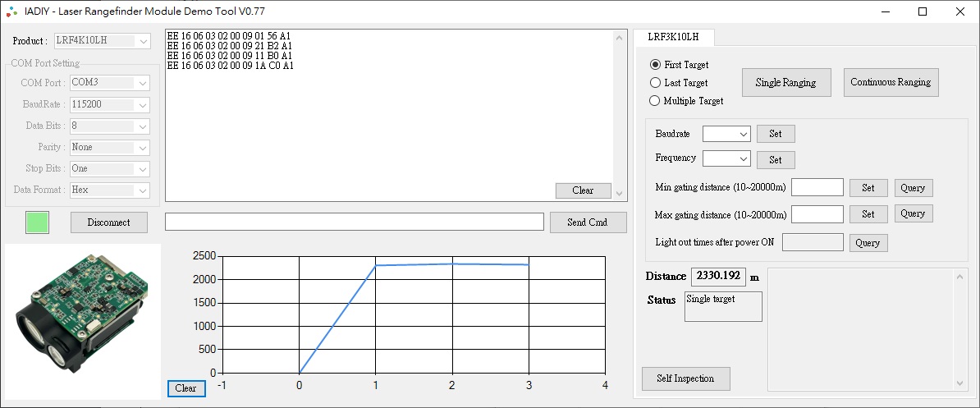Clear the hex log output area
Screen dimensions: 980x408
coord(583,190)
